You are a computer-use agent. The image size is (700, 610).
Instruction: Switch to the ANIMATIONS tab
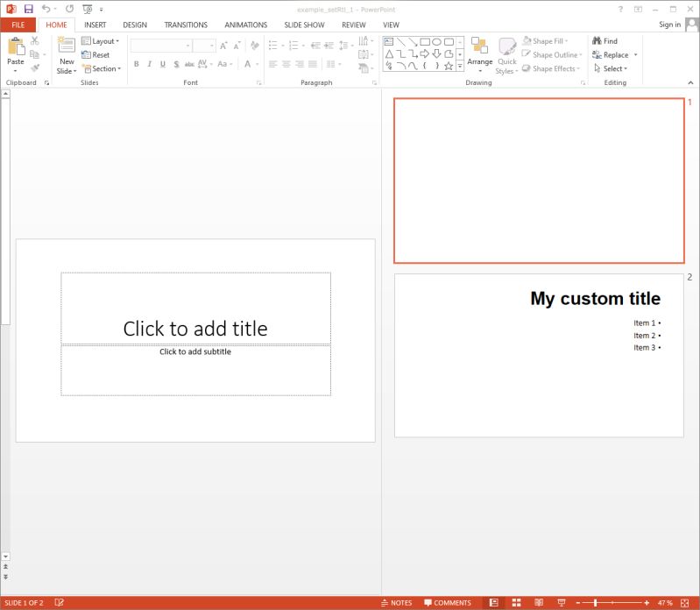pyautogui.click(x=245, y=25)
